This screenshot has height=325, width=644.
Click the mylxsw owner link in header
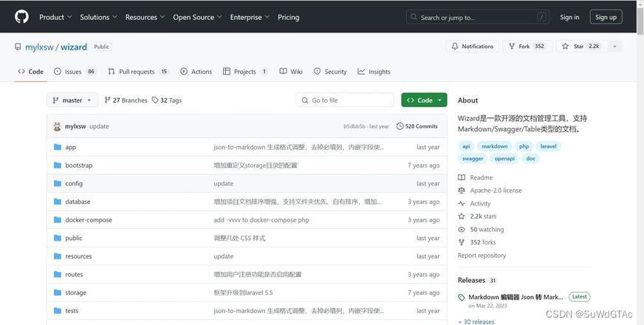39,47
